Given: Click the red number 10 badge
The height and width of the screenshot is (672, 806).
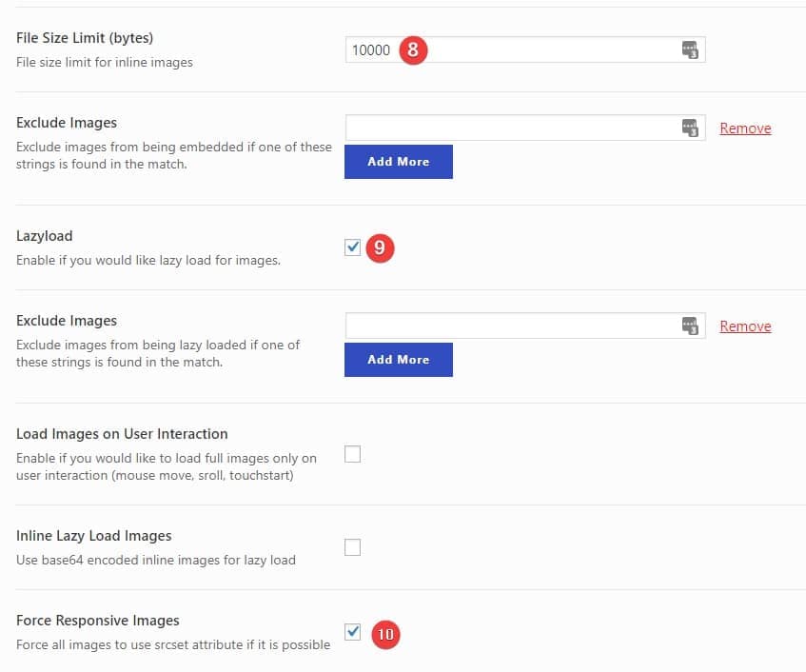Looking at the screenshot, I should tap(384, 634).
